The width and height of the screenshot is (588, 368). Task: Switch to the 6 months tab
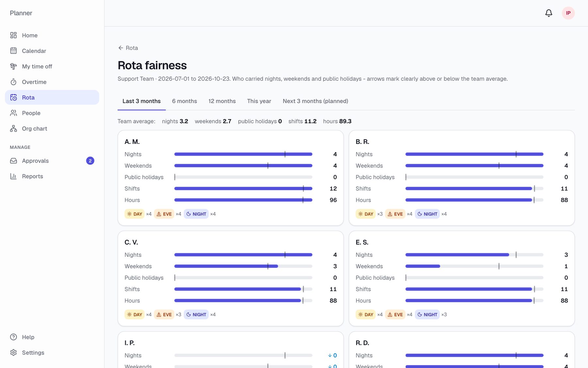185,101
